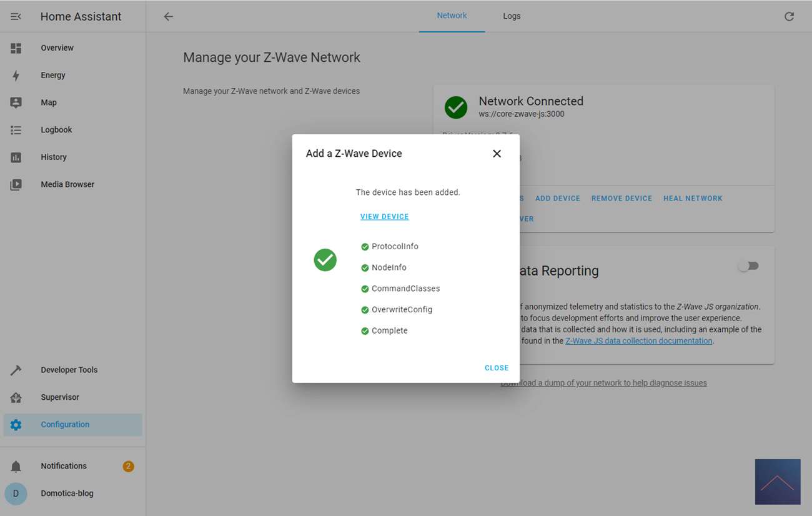Open the Overview dashboard icon
The height and width of the screenshot is (516, 812).
[16, 48]
